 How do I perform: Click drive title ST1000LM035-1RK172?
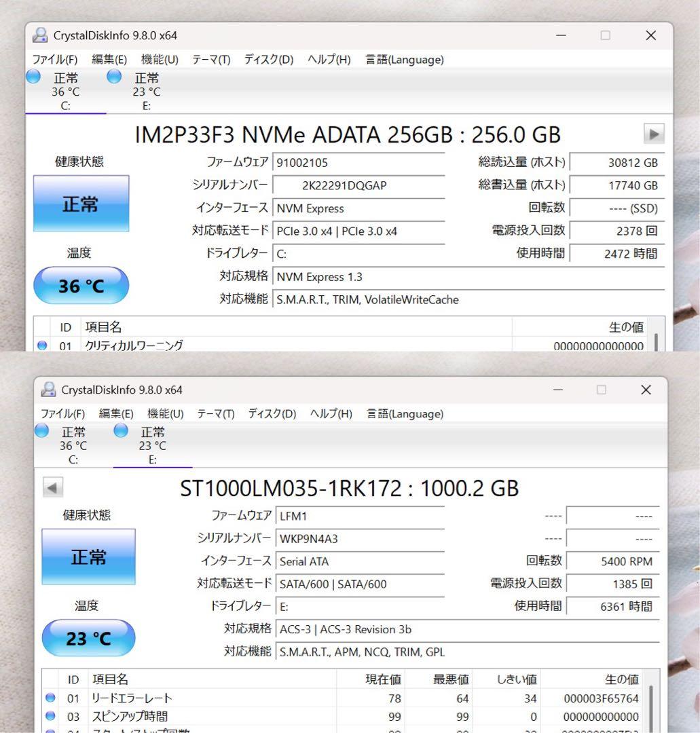click(349, 489)
